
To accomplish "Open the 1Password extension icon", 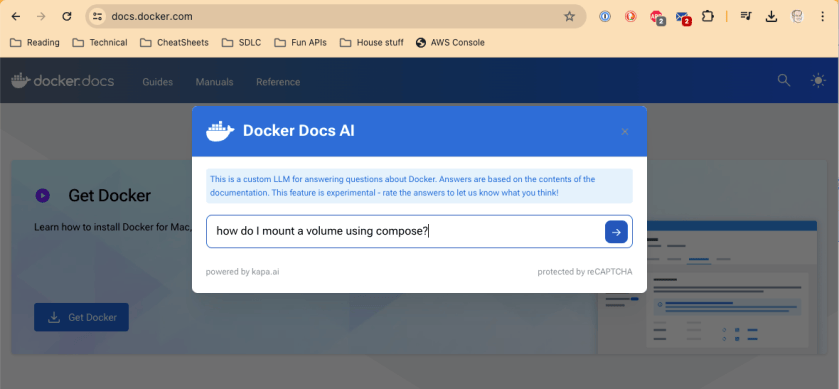I will coord(605,17).
